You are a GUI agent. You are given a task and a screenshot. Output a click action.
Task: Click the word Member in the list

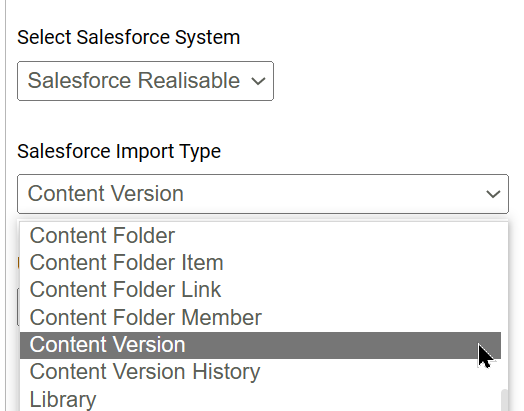tap(222, 317)
